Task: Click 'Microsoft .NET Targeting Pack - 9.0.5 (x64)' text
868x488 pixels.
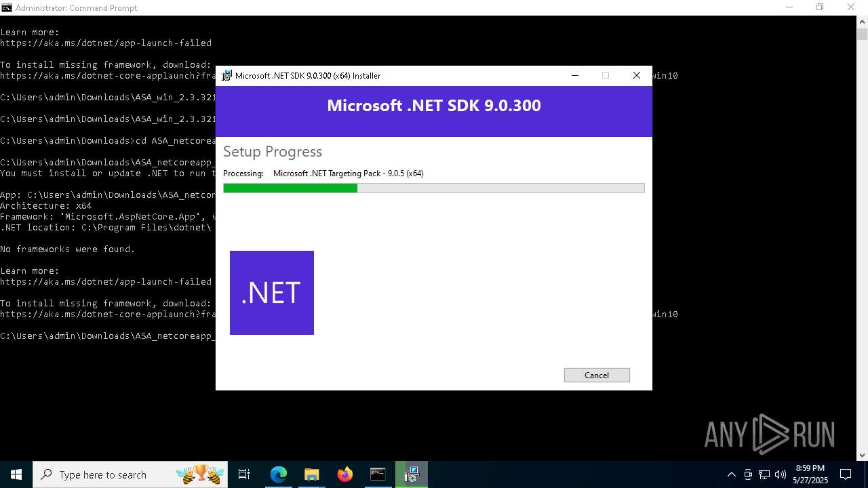Action: tap(349, 174)
